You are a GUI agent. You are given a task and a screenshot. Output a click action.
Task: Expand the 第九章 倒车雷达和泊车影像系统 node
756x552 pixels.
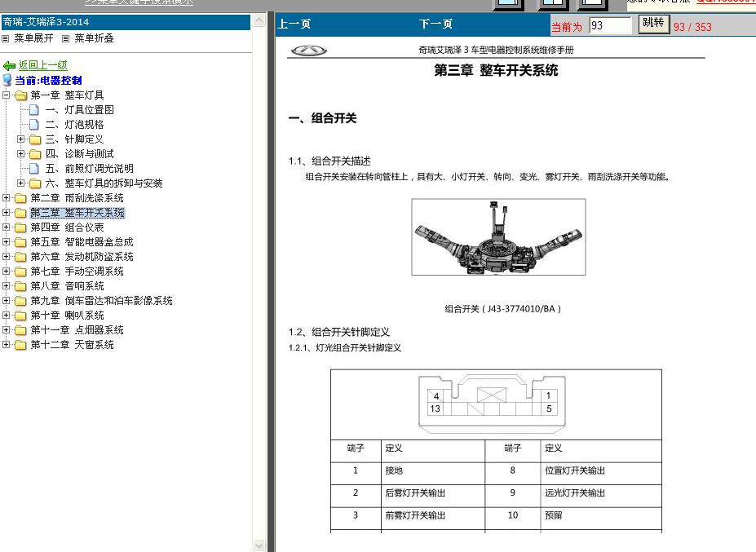6,300
